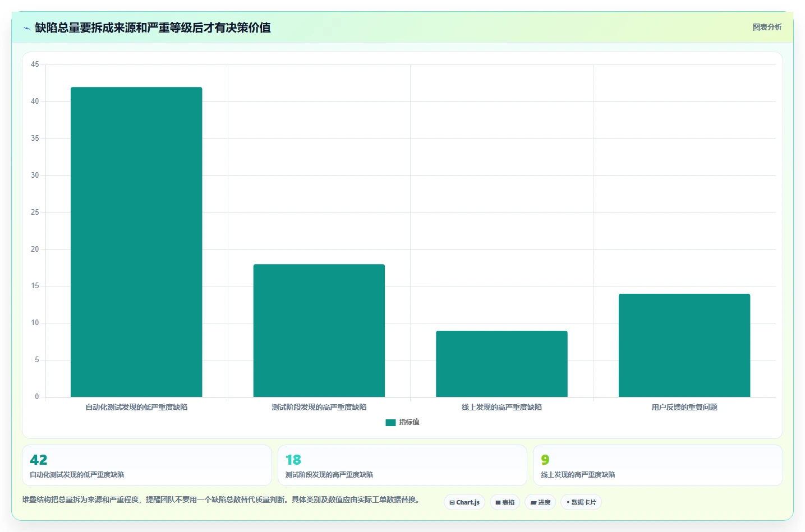The height and width of the screenshot is (532, 805).
Task: Click the data card showing 18
Action: pyautogui.click(x=402, y=465)
